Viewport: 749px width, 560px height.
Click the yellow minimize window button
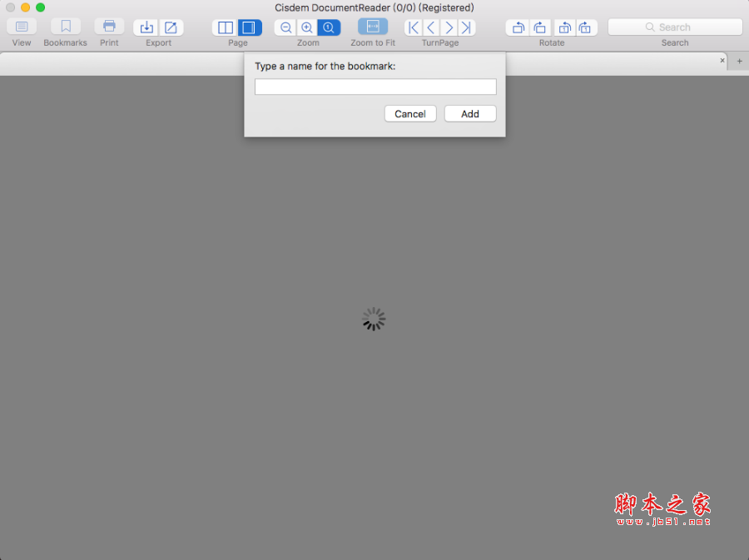tap(25, 7)
